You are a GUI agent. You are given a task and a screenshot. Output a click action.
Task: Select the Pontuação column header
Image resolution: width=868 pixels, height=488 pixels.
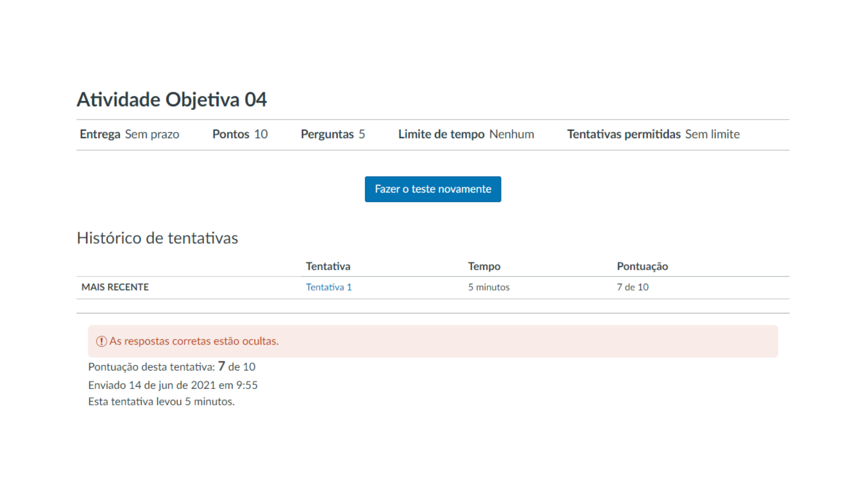point(642,266)
